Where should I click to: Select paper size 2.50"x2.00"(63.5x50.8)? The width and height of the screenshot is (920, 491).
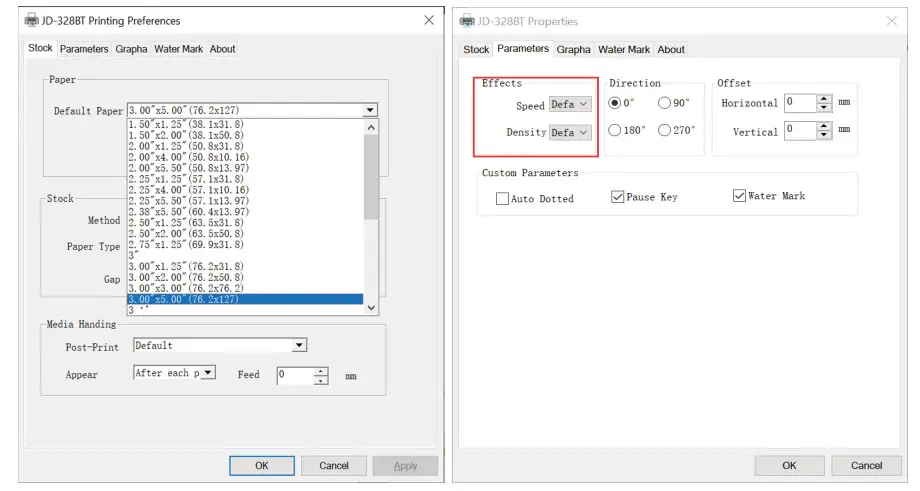pyautogui.click(x=245, y=233)
